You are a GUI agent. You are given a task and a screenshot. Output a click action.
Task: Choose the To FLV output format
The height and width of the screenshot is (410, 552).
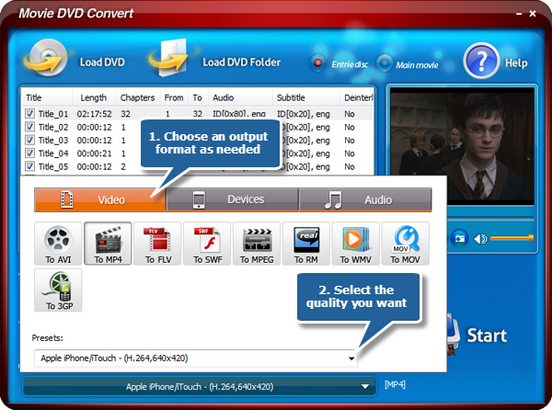[x=158, y=244]
